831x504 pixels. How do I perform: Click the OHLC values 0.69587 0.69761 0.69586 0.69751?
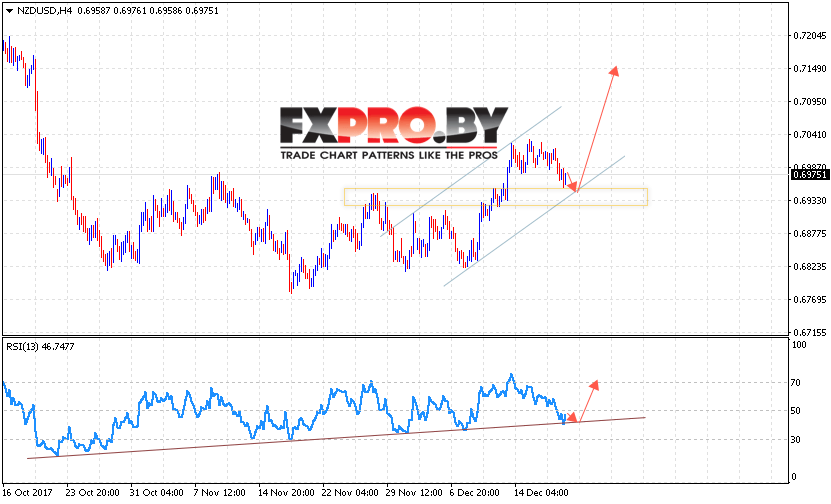coord(148,11)
